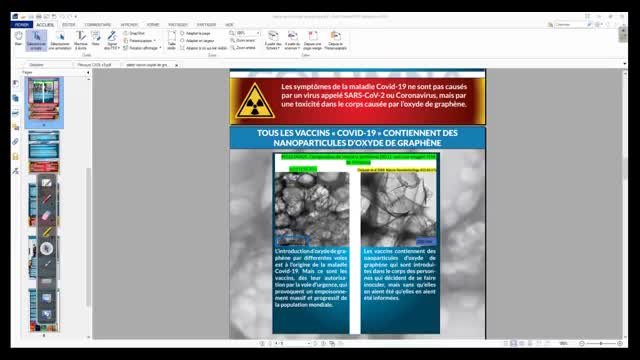Open the Signer des PDF dropdown arrow

(119, 48)
